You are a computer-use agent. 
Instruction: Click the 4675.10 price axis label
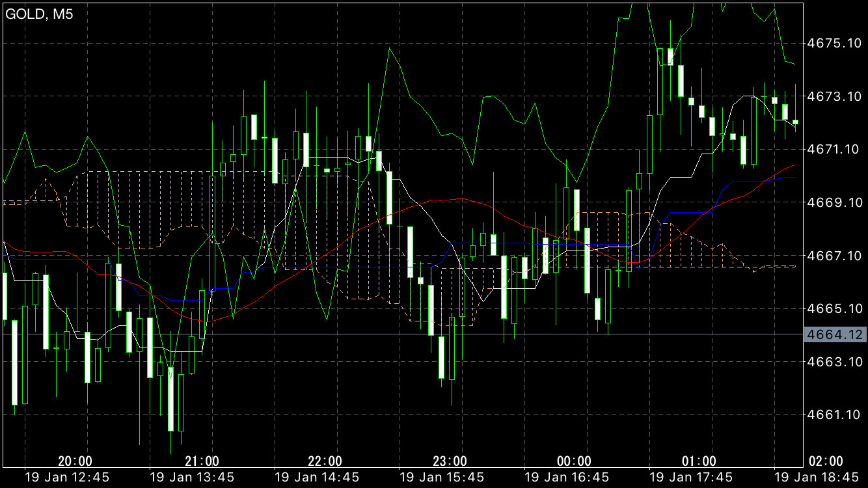[834, 44]
